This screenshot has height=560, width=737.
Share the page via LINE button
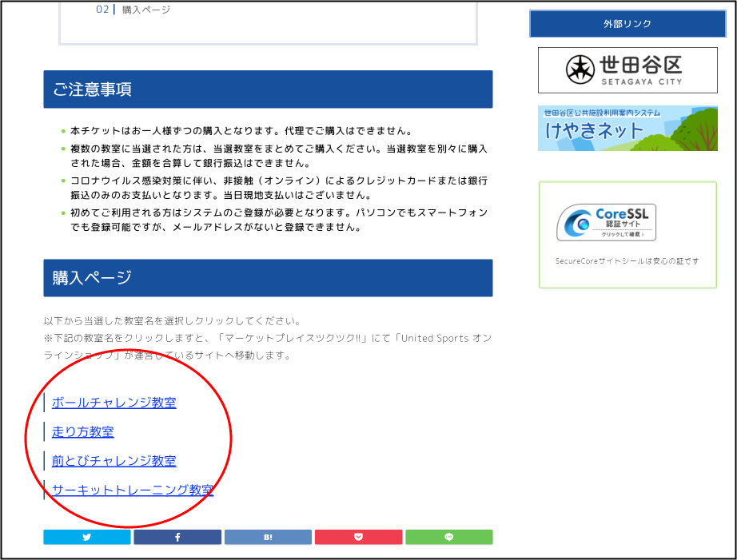[449, 537]
